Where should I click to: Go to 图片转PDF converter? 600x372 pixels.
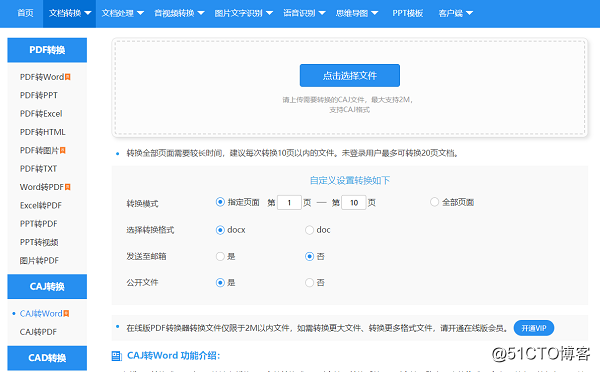pyautogui.click(x=39, y=261)
